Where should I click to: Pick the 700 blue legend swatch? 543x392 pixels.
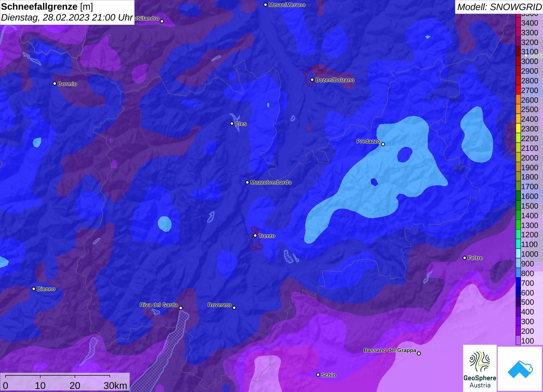point(518,283)
